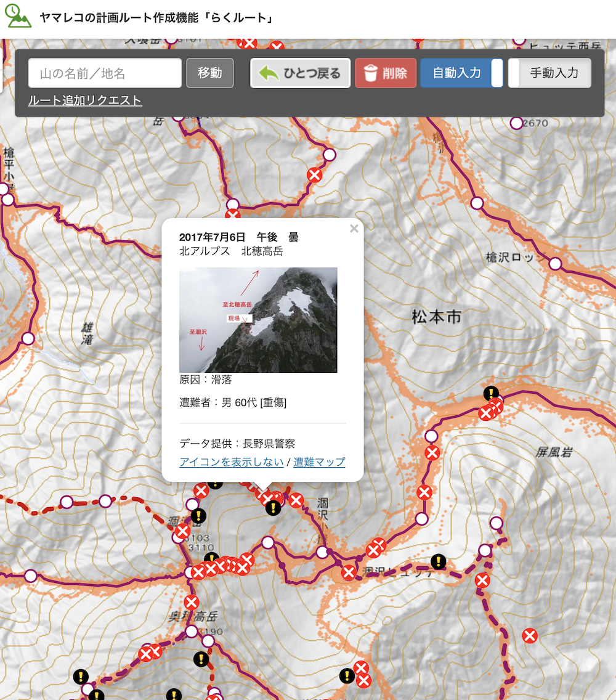Viewport: 616px width, 700px height.
Task: Close the accident info popup
Action: click(354, 229)
